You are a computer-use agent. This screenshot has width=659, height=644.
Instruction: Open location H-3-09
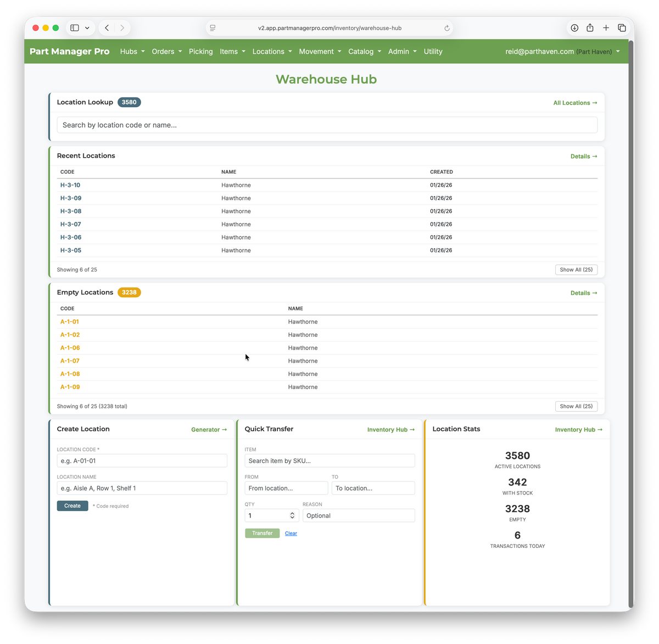click(71, 198)
